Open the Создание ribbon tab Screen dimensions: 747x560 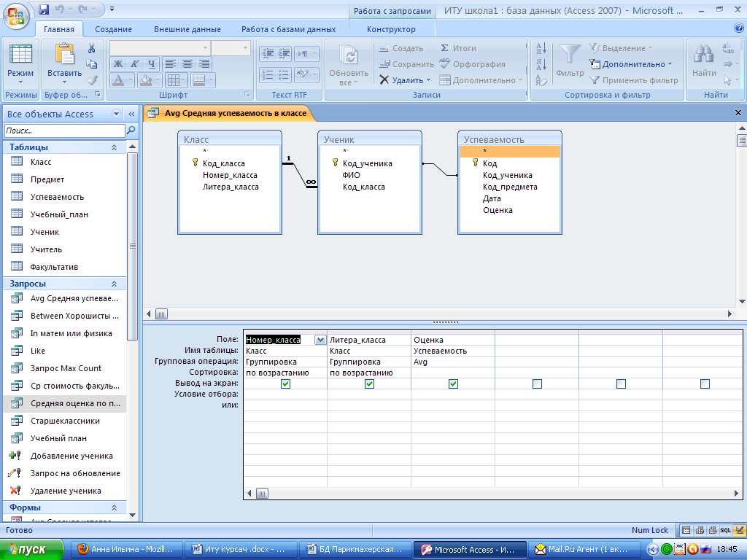113,29
